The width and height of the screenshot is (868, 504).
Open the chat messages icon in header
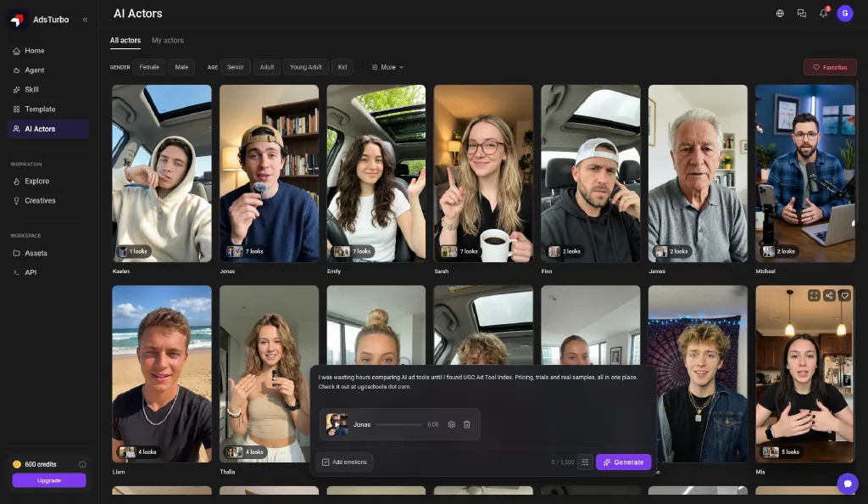(x=802, y=14)
